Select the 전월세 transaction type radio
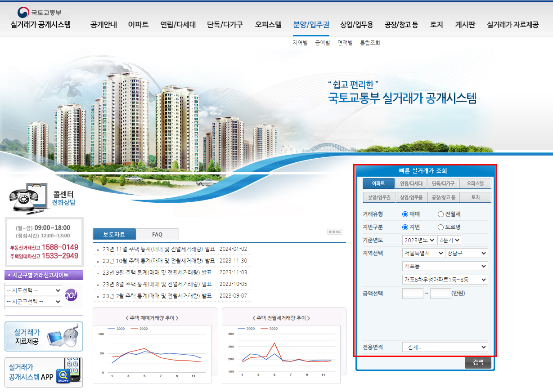 (x=440, y=214)
